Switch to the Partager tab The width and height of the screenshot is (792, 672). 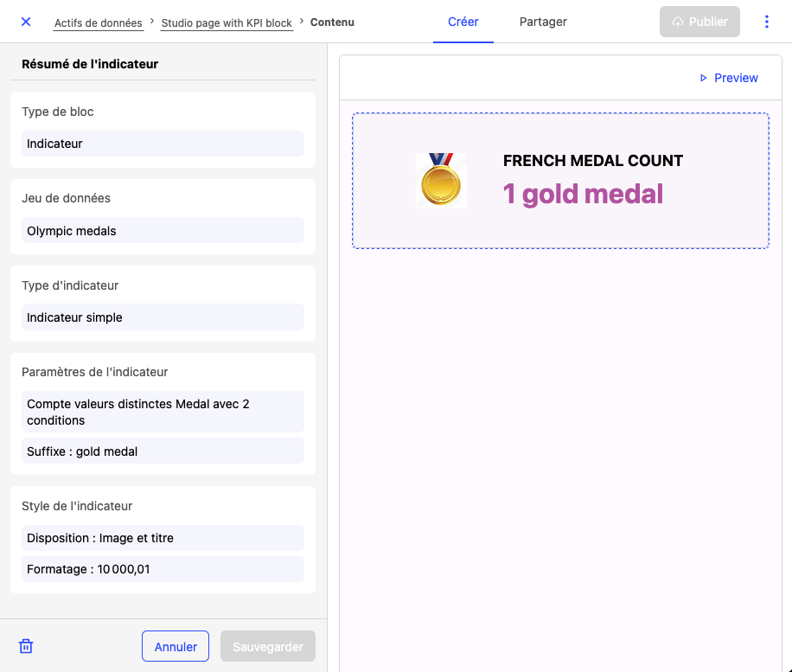click(x=543, y=22)
